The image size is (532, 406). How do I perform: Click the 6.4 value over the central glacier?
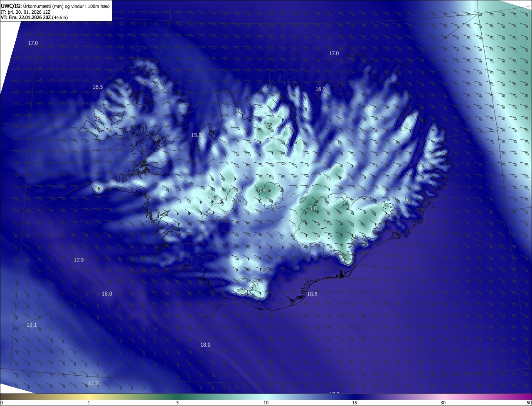coord(261,191)
